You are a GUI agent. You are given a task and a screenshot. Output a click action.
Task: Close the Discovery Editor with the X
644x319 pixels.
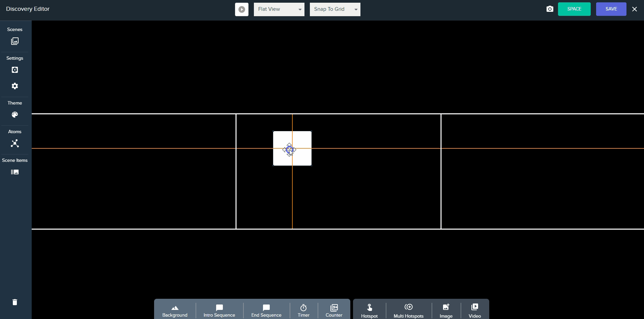[x=635, y=9]
